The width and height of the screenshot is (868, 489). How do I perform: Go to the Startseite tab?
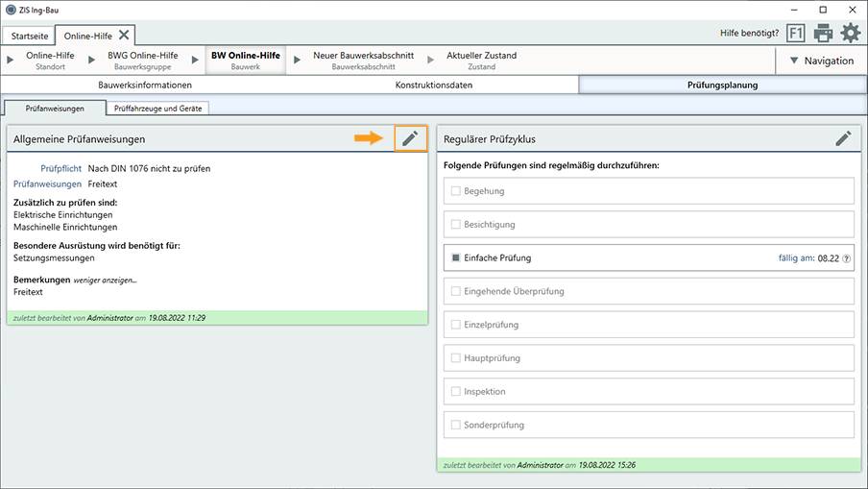[x=29, y=36]
